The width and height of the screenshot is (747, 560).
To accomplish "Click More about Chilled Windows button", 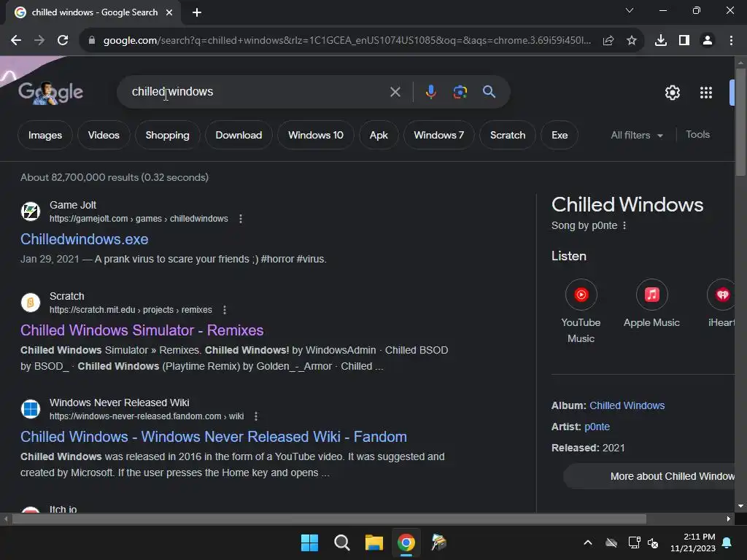I will (x=649, y=476).
